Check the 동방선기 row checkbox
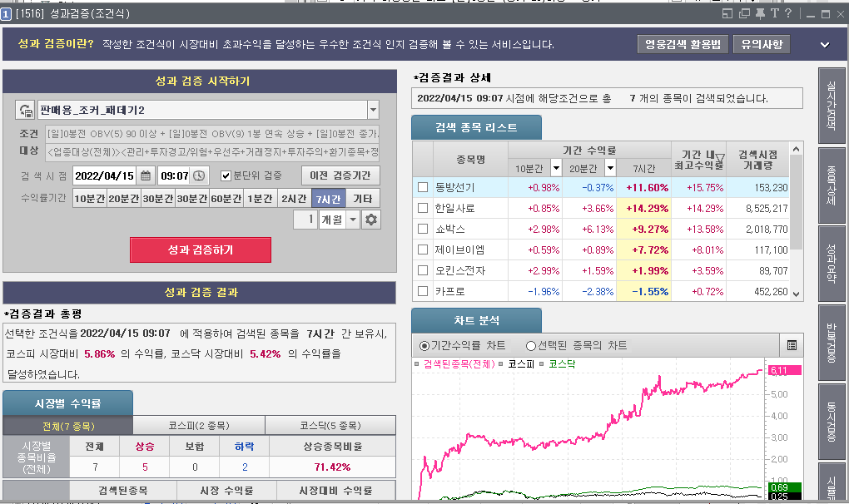The width and height of the screenshot is (849, 504). (x=423, y=187)
